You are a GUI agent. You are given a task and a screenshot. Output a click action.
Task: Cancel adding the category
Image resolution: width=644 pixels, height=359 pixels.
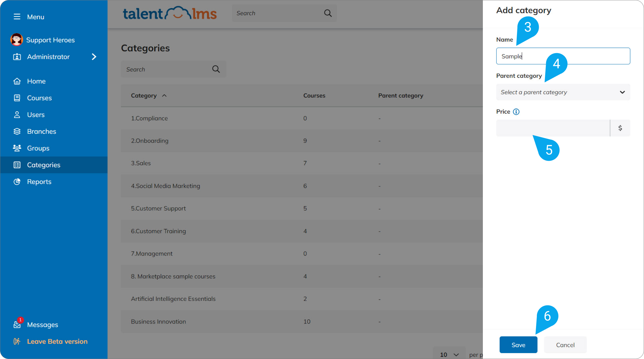pos(565,345)
